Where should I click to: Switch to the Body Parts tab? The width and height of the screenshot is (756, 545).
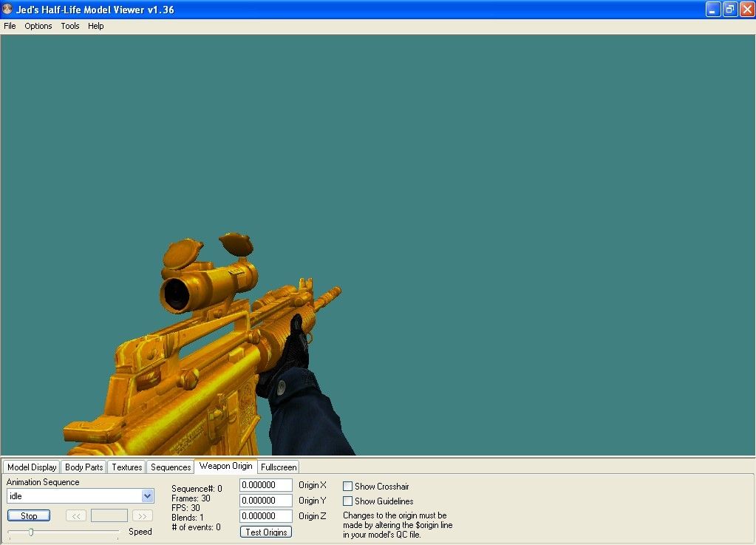click(84, 467)
